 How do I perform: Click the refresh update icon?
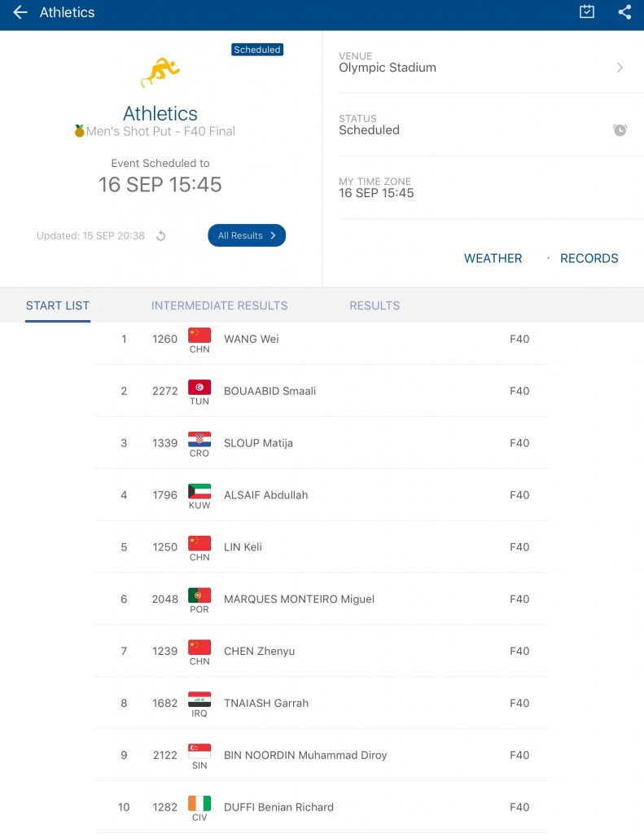point(161,236)
